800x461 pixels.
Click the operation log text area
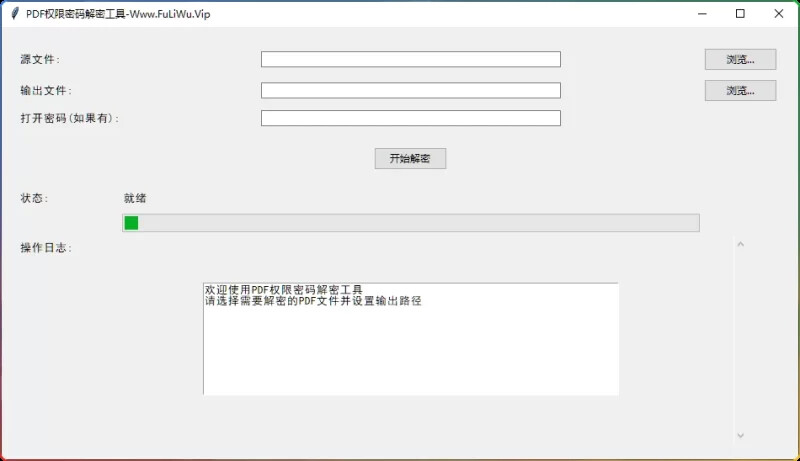(411, 339)
